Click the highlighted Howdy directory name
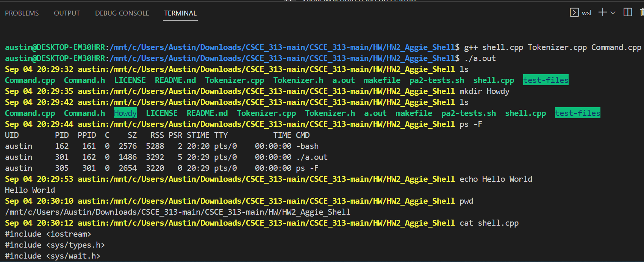This screenshot has height=262, width=644. coord(125,113)
